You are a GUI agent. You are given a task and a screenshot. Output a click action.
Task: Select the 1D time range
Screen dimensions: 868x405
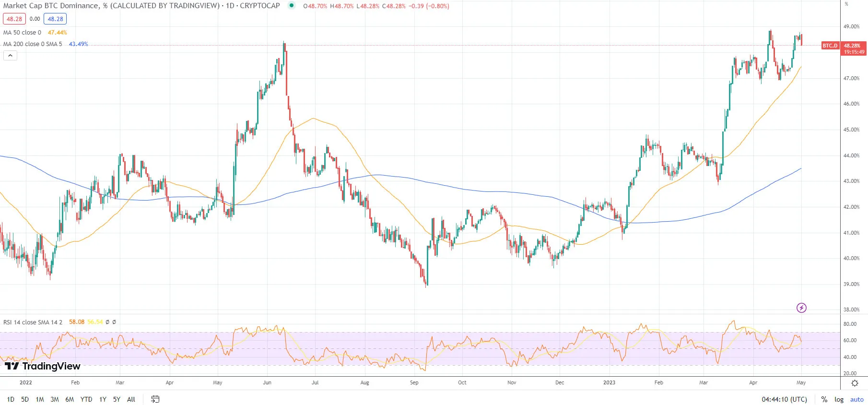[x=11, y=399]
